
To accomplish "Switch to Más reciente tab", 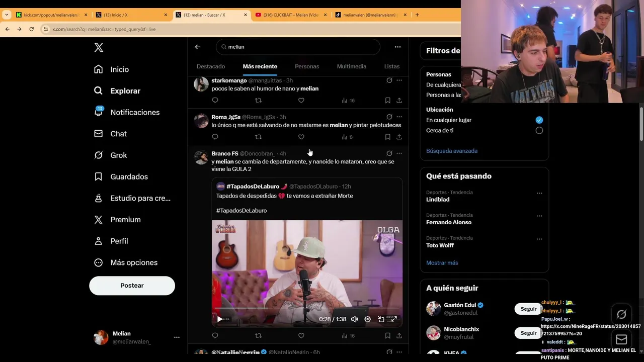I will click(x=260, y=66).
